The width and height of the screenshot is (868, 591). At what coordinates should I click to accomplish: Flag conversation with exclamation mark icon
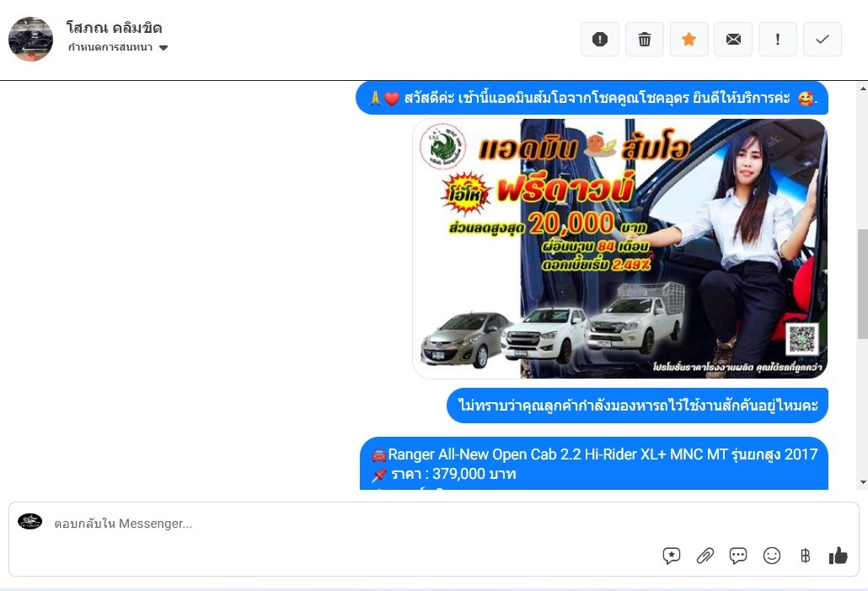(778, 40)
